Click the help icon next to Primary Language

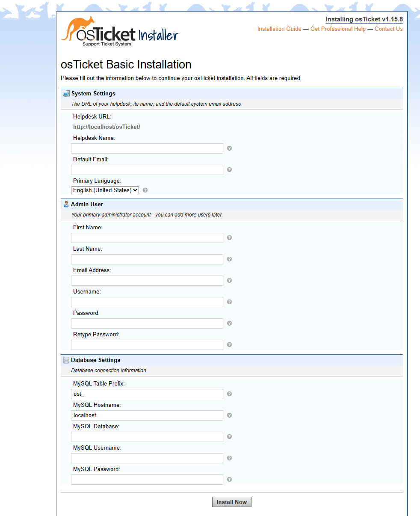[x=145, y=190]
